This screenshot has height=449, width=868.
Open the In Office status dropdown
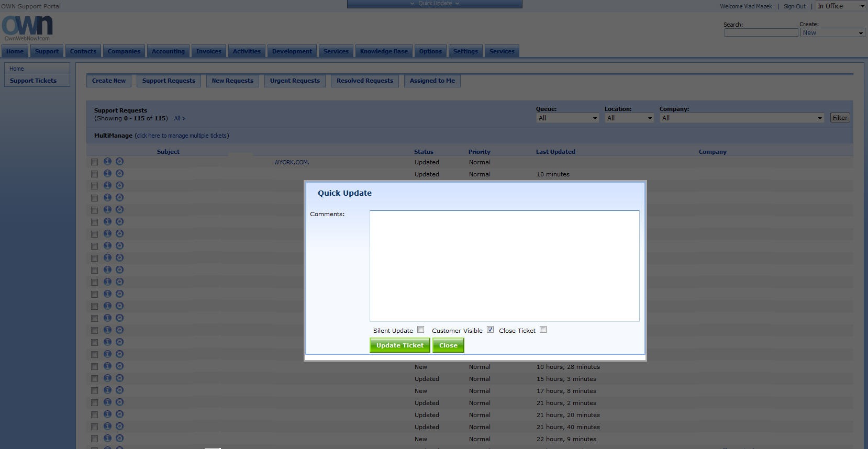[x=841, y=6]
